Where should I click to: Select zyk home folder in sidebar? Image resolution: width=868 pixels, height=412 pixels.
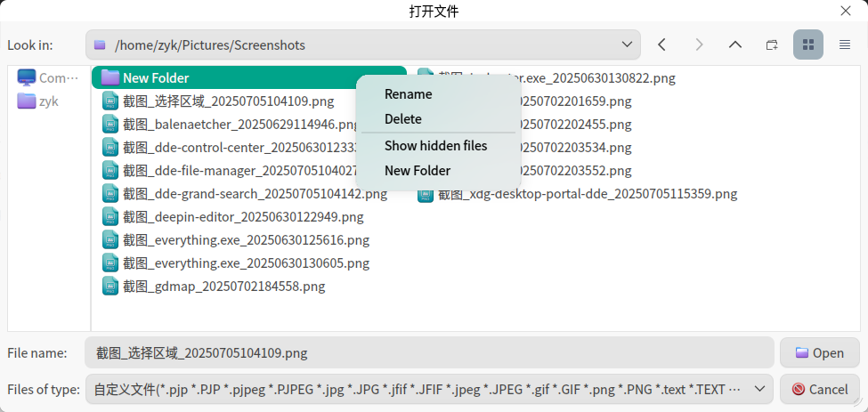point(37,101)
